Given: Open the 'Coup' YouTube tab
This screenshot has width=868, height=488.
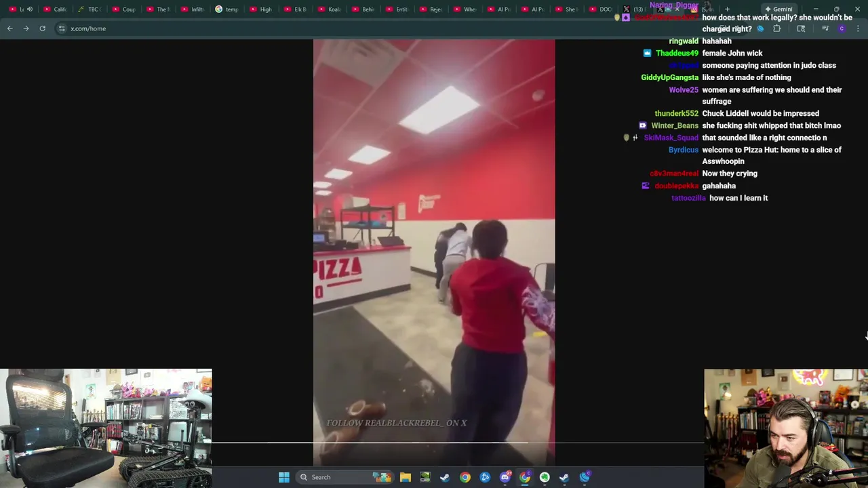Looking at the screenshot, I should pos(124,9).
